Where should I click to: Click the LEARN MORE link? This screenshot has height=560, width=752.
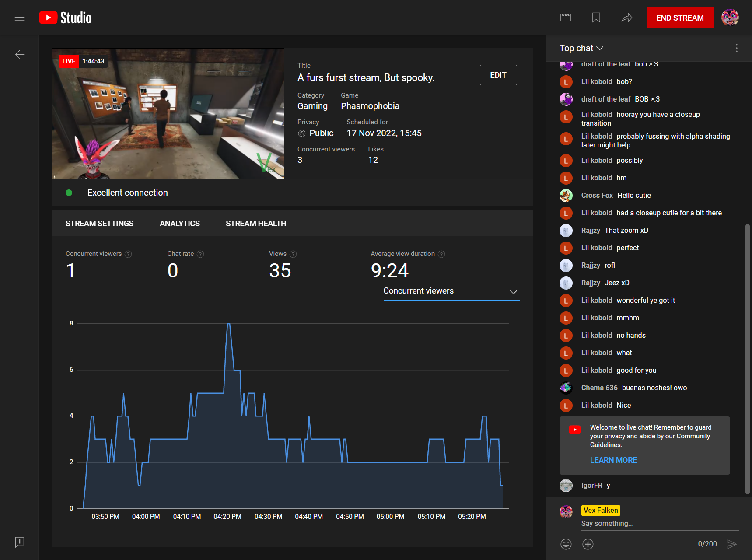[613, 460]
